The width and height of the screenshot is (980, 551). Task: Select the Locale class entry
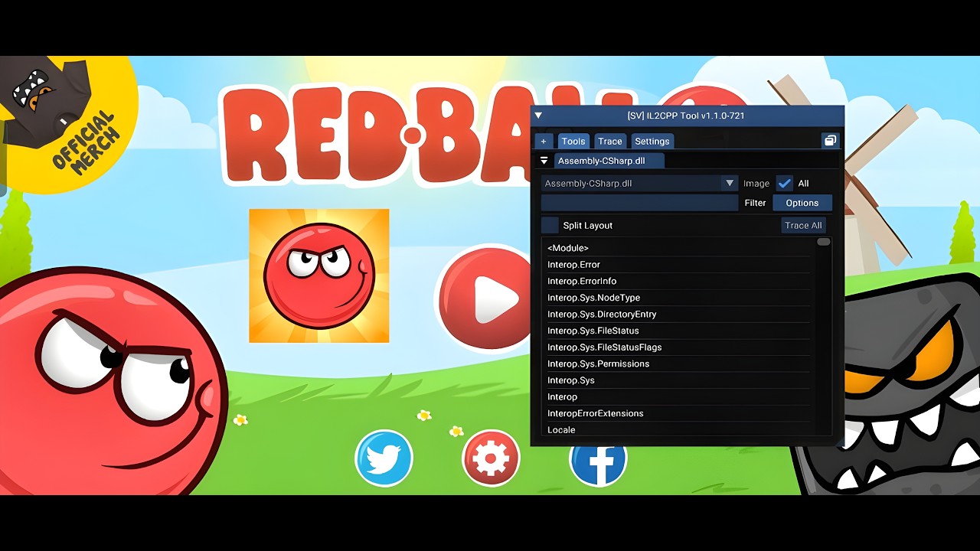click(x=678, y=429)
